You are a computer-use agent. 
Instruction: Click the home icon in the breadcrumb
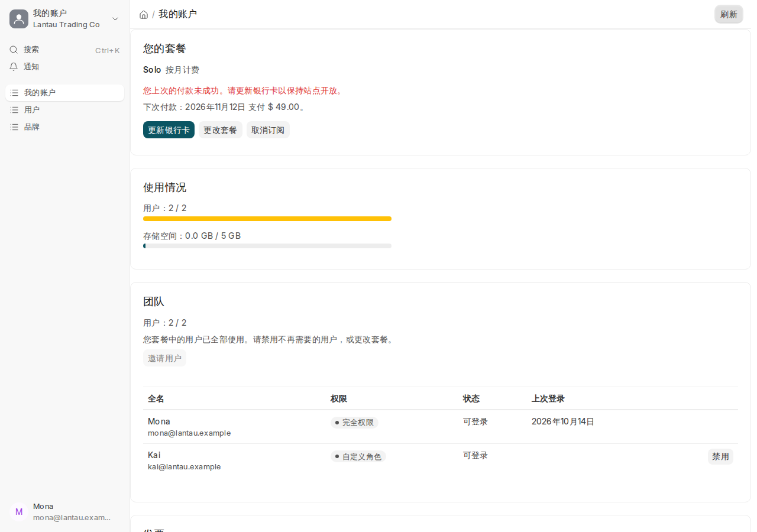pos(144,14)
